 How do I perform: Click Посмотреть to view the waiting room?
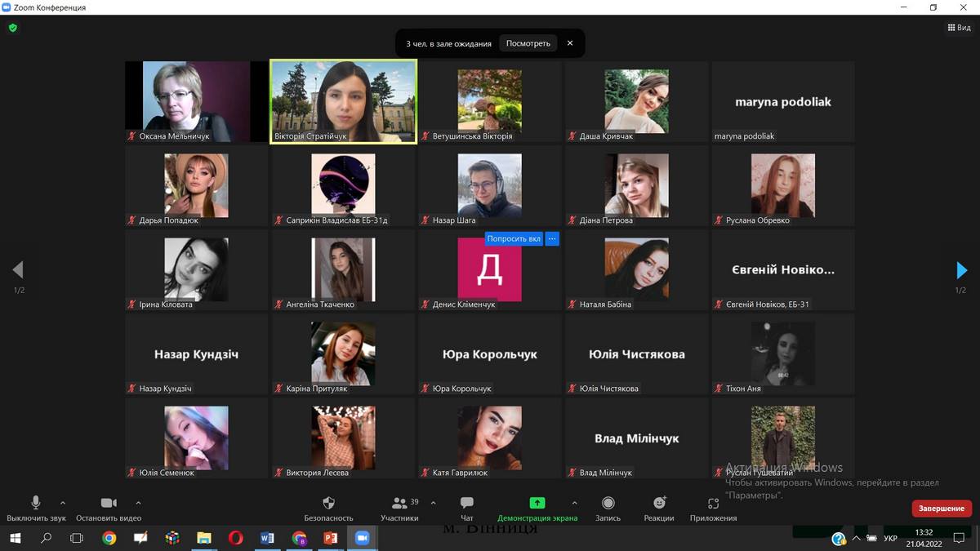coord(528,43)
